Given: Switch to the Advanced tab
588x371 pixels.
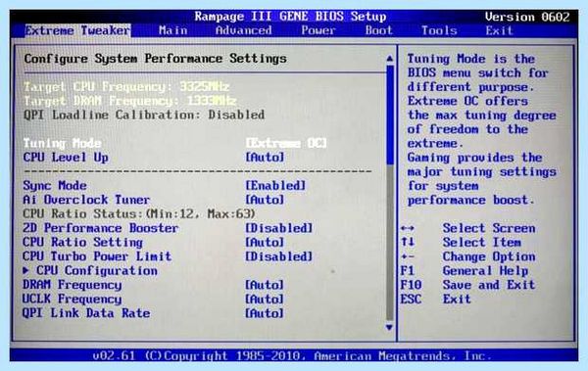Looking at the screenshot, I should click(x=244, y=30).
